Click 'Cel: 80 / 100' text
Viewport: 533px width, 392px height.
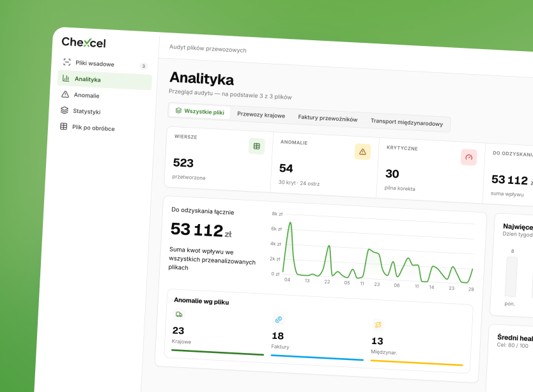coord(513,345)
